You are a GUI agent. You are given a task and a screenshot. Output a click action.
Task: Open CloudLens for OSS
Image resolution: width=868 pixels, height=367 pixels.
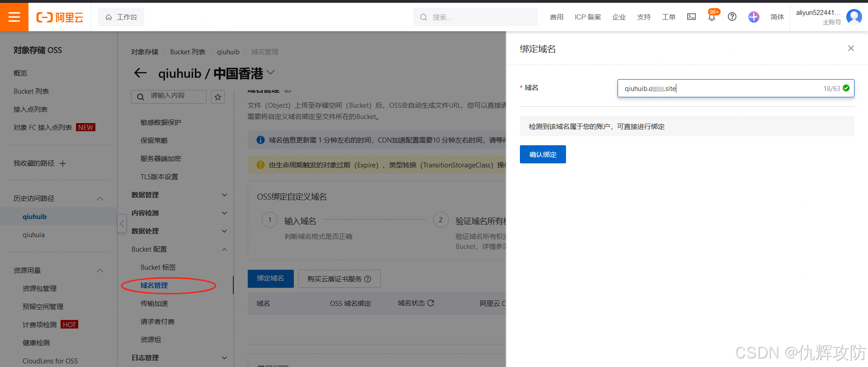50,361
